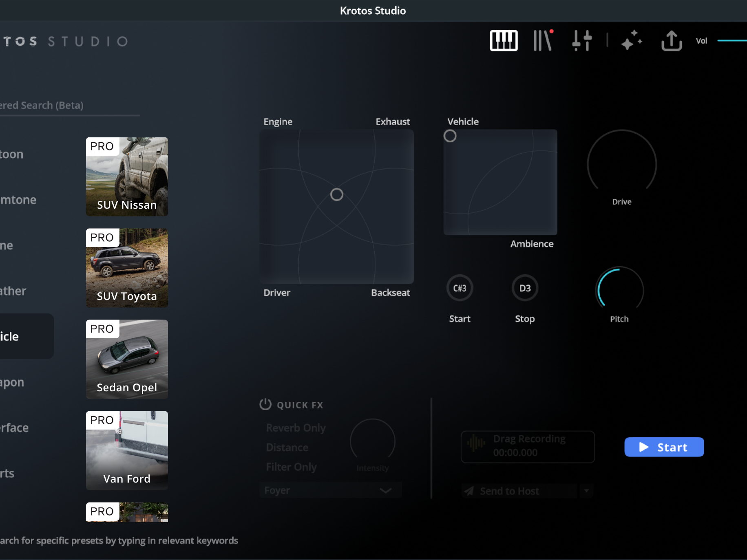Select the sidebar category ending in 'mtone'

(18, 200)
